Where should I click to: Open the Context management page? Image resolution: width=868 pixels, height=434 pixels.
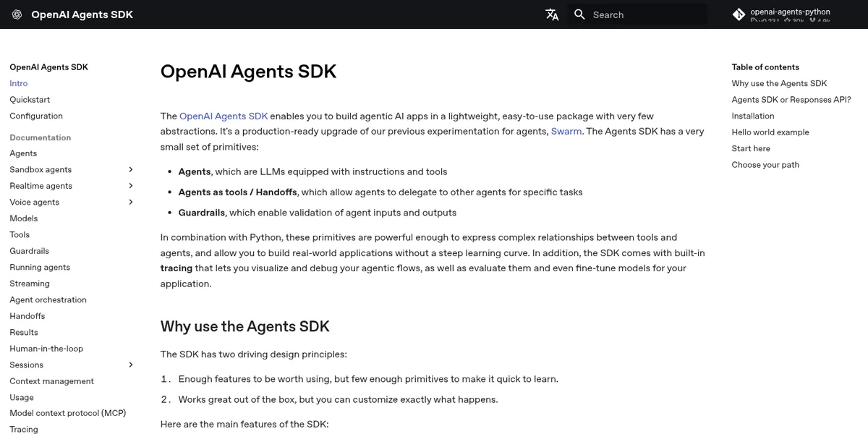[x=52, y=381]
